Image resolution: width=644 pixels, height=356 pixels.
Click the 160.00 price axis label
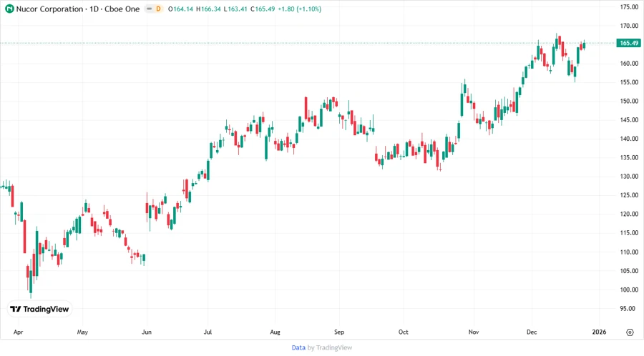click(629, 63)
